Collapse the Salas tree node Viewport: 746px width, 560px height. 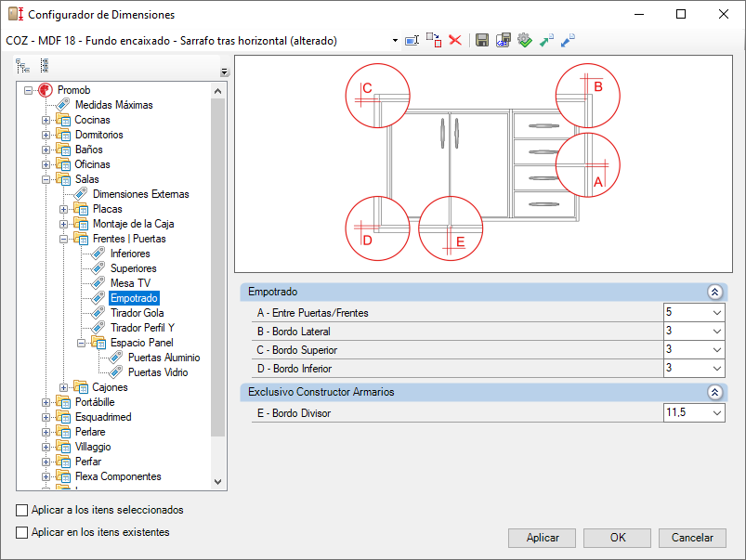[46, 179]
